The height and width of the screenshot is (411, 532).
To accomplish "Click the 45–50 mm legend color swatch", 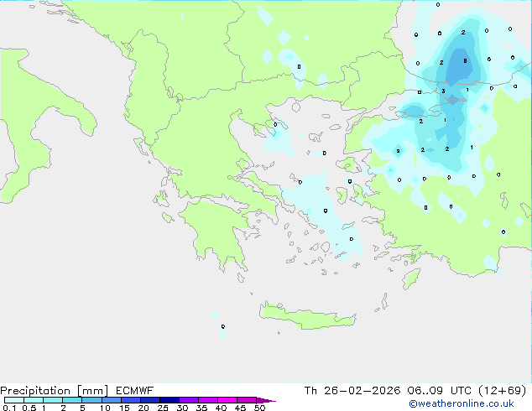I will (247, 400).
